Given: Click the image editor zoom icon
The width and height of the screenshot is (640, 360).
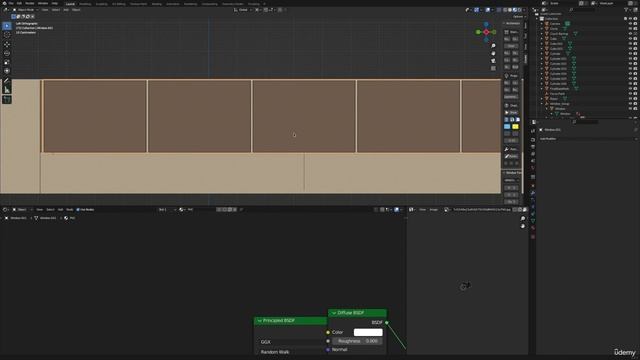Looking at the screenshot, I should pos(523,219).
